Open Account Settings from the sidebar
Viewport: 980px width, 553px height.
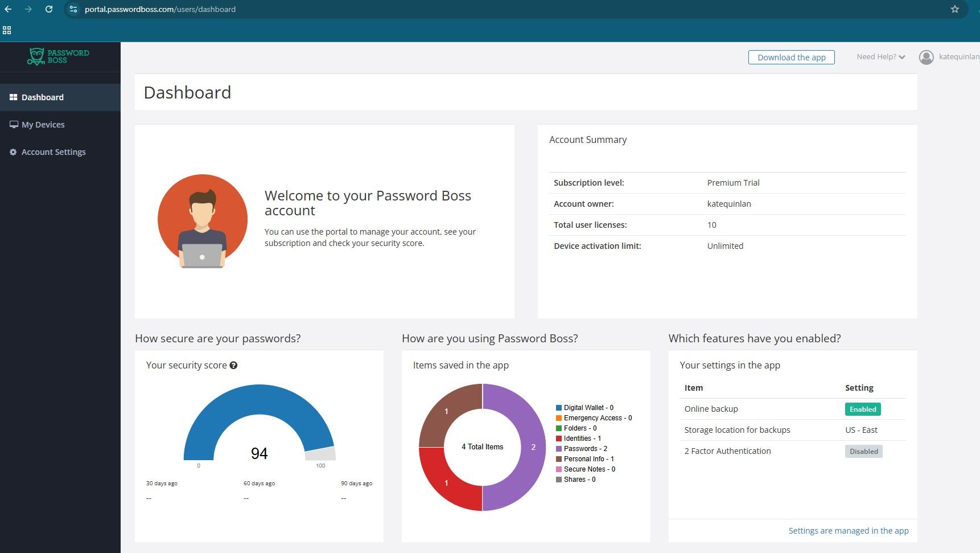tap(53, 151)
